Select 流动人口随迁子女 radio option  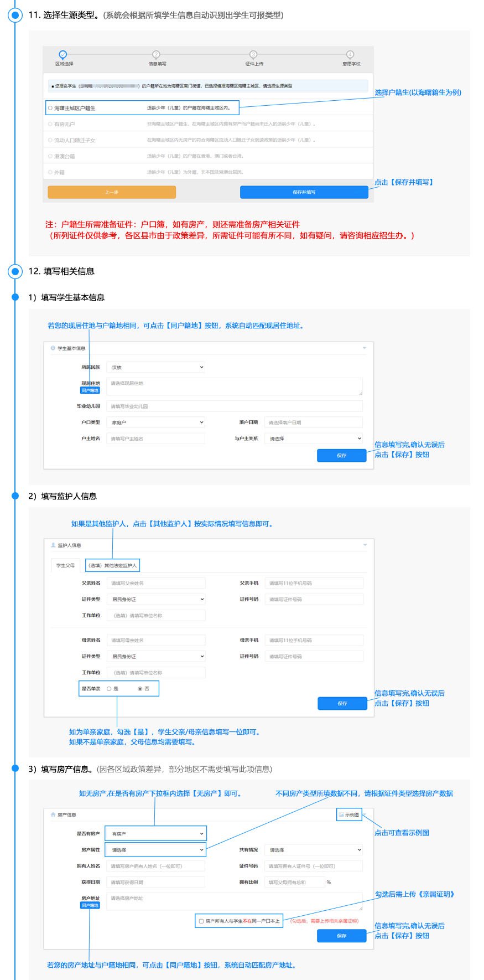(50, 140)
